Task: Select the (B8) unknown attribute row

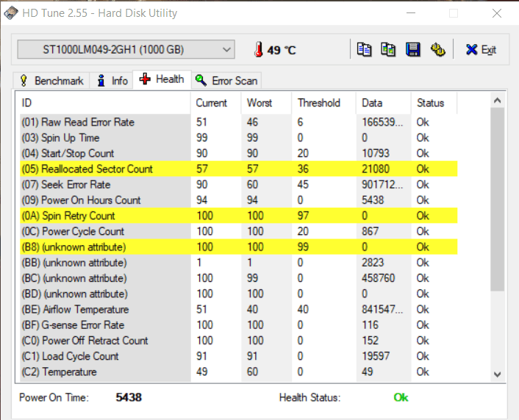Action: (238, 247)
